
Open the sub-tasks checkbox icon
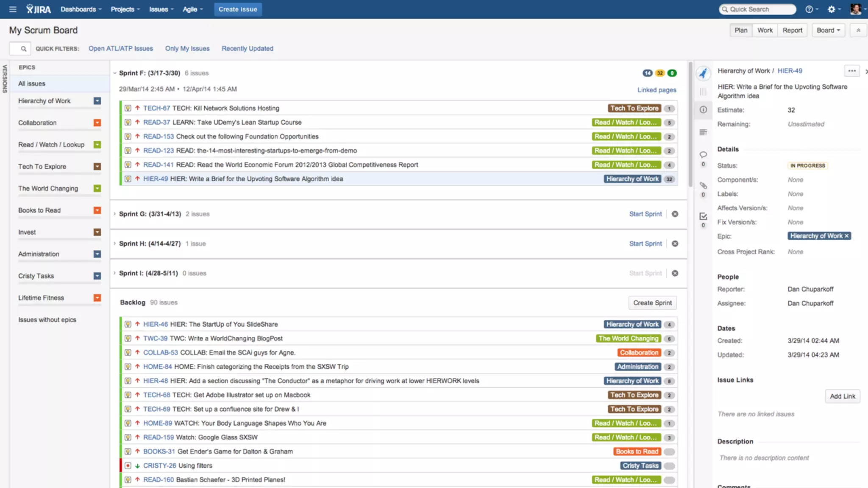pyautogui.click(x=703, y=216)
